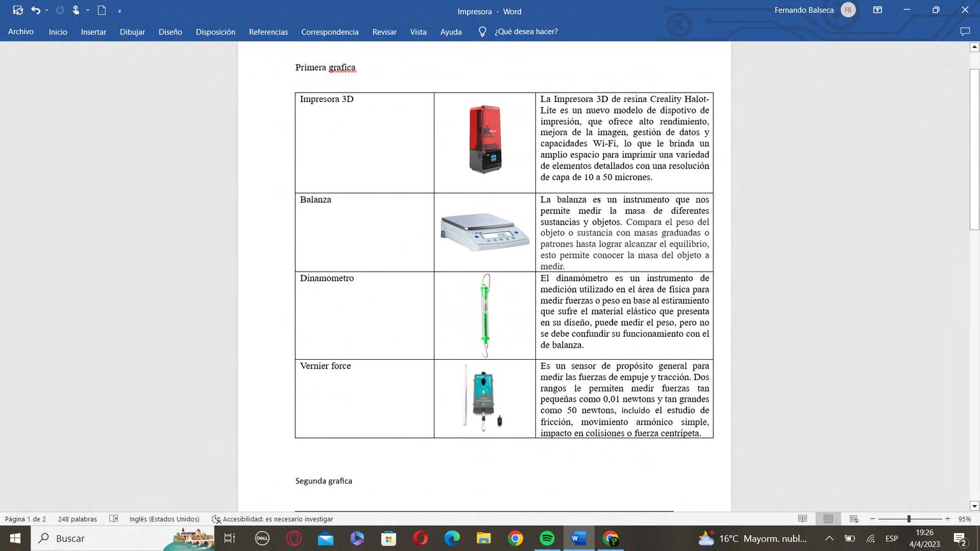
Task: Click the 'Segunda grafica' heading text
Action: [323, 481]
